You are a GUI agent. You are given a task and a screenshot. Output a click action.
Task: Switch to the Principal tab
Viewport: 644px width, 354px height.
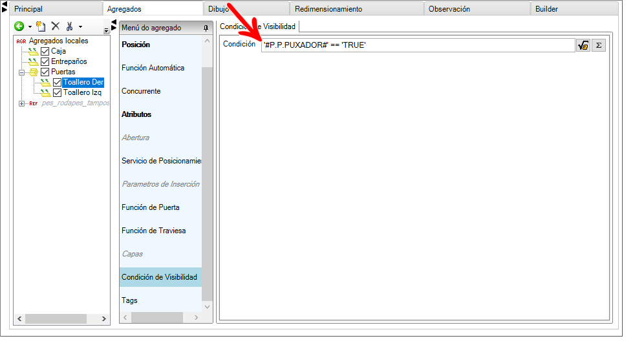tap(57, 8)
